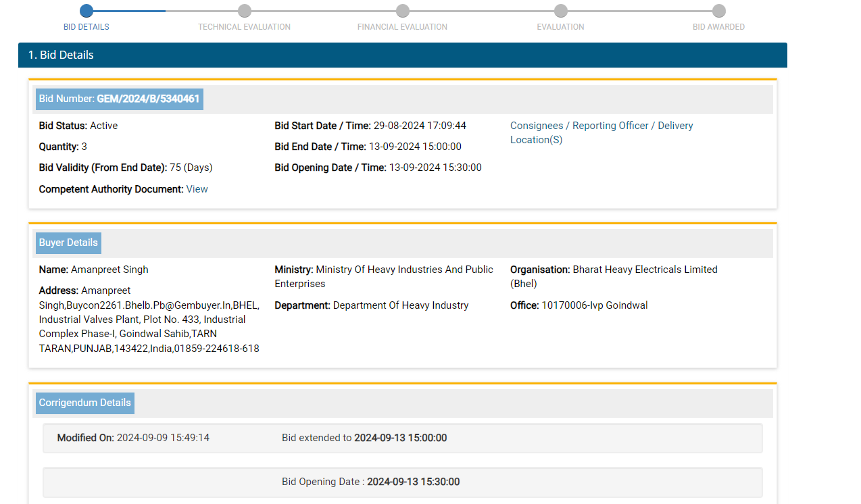
Task: Click the Bid Number GEM/2024/B/5340461 label
Action: (119, 99)
